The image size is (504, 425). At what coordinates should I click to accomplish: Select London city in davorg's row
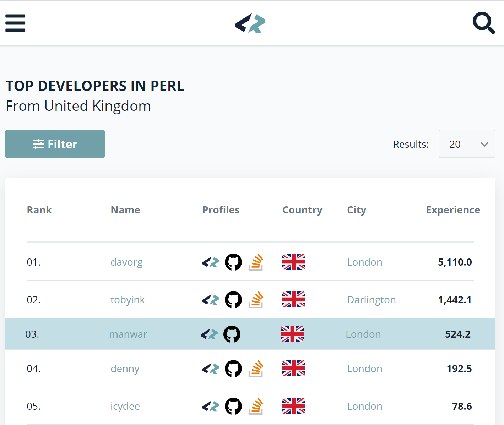click(x=365, y=262)
